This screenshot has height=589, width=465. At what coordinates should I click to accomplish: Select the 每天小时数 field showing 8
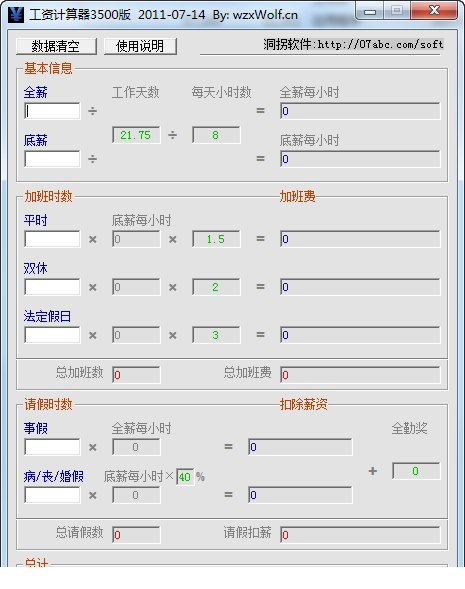click(216, 135)
